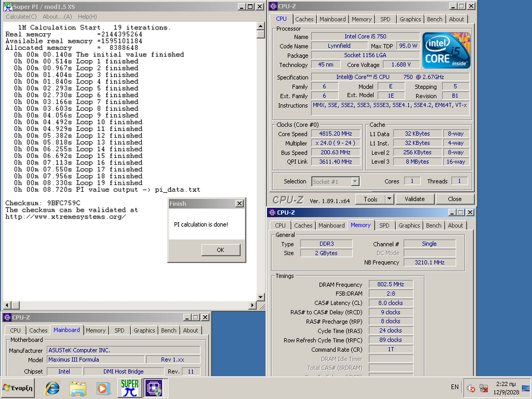
Task: Select Caches tab in bottom-left CPU-Z window
Action: click(38, 330)
